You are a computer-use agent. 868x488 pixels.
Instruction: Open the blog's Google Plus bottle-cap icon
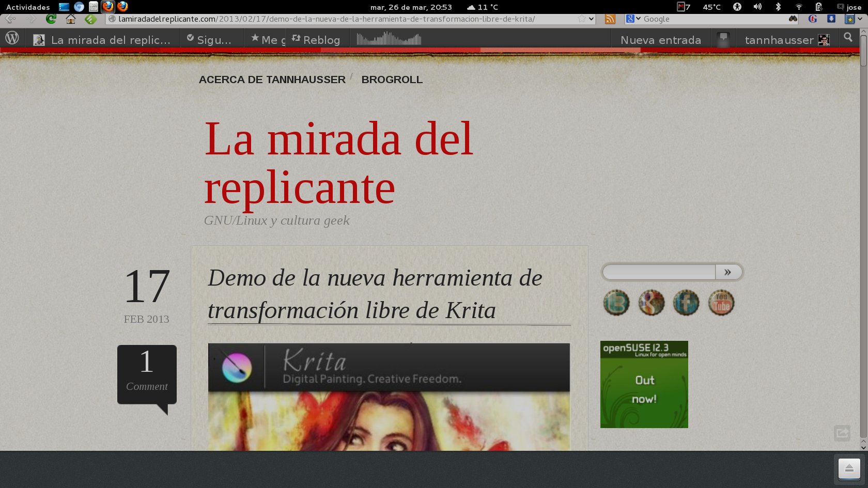point(652,303)
